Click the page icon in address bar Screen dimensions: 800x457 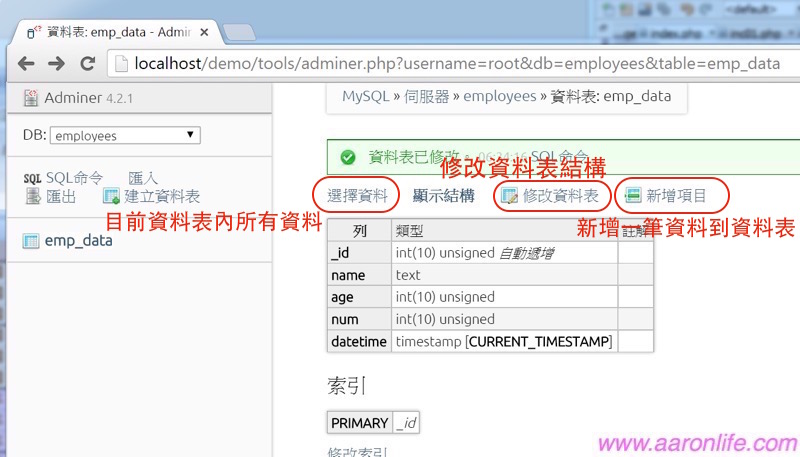[121, 64]
